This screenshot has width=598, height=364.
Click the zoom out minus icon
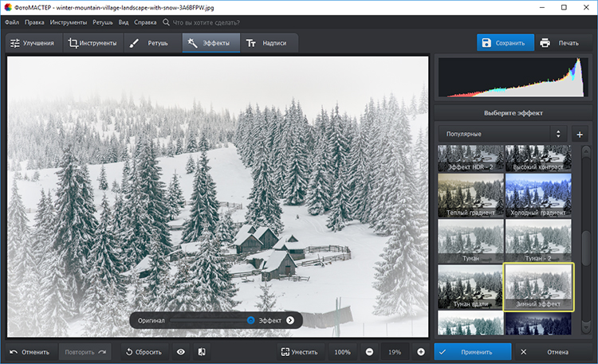coord(369,351)
